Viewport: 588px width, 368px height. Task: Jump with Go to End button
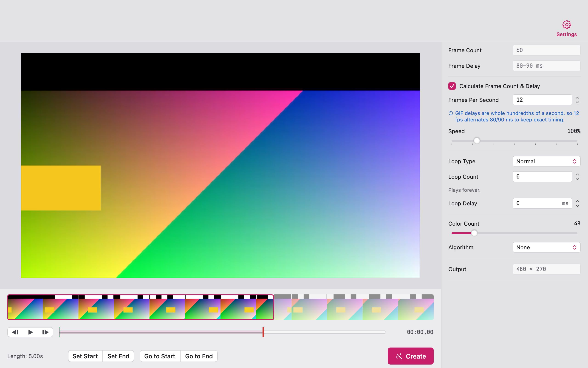pyautogui.click(x=199, y=356)
